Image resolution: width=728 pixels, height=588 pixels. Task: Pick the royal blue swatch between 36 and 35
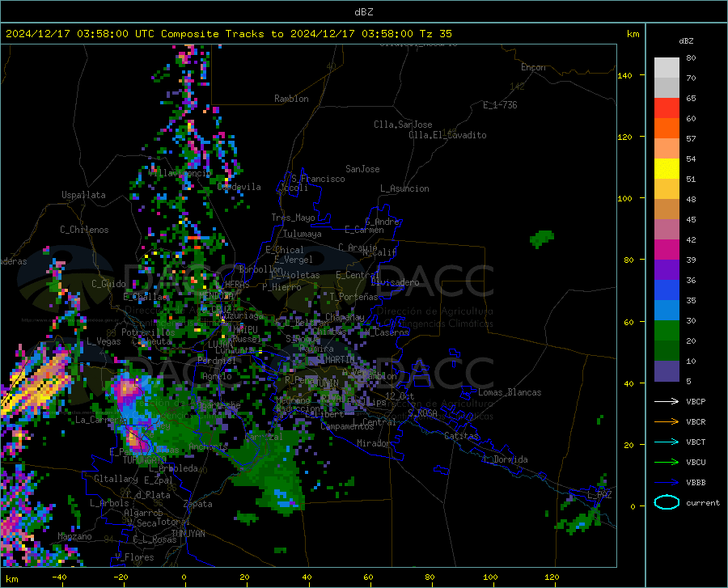click(x=667, y=290)
